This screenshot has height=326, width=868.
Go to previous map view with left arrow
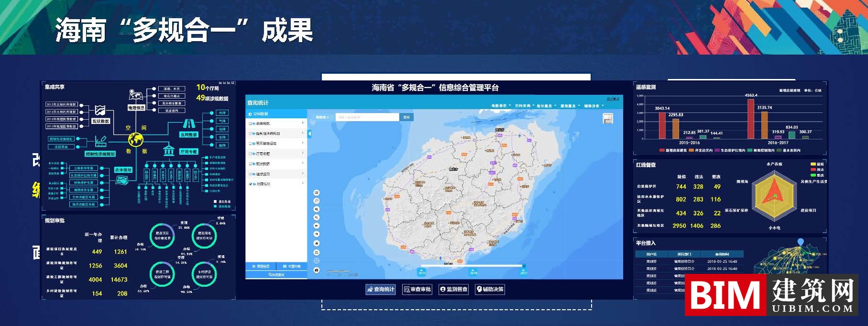(x=316, y=225)
